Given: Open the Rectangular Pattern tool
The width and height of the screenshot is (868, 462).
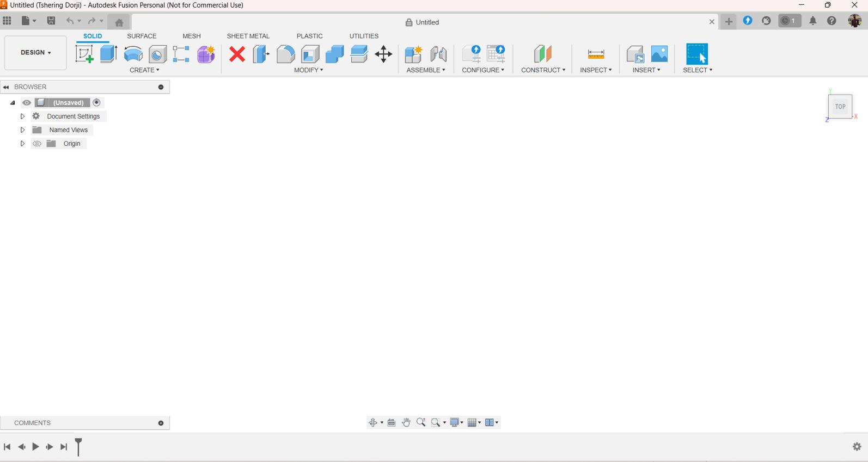Looking at the screenshot, I should 181,54.
